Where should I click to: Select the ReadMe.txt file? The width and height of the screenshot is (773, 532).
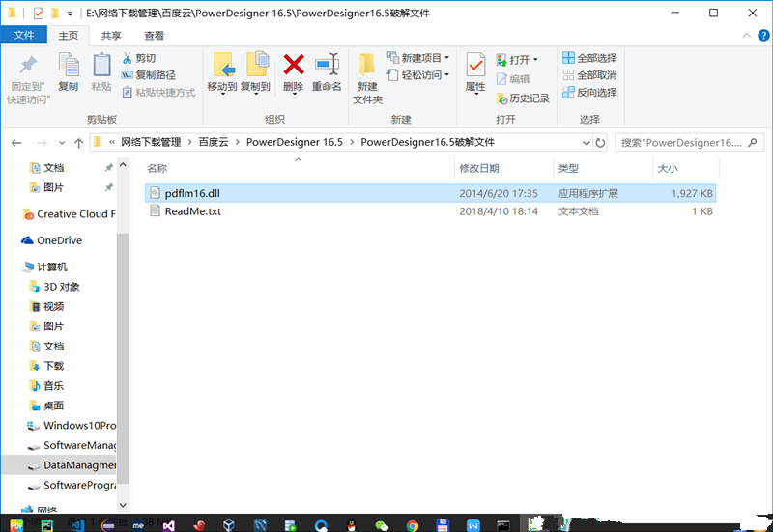click(430, 211)
